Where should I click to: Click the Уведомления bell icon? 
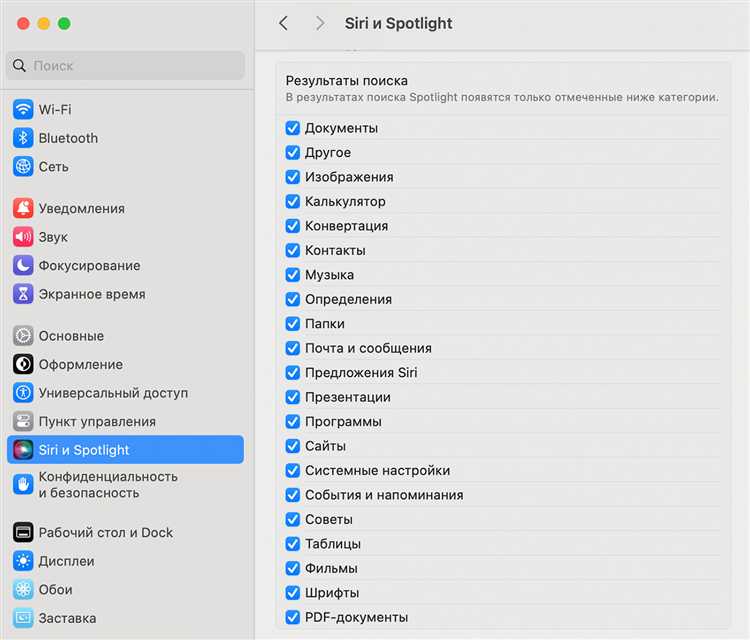pyautogui.click(x=23, y=209)
